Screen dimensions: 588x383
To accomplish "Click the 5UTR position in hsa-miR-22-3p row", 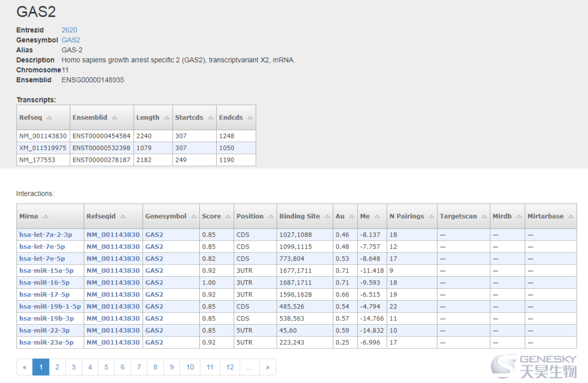I will click(255, 331).
